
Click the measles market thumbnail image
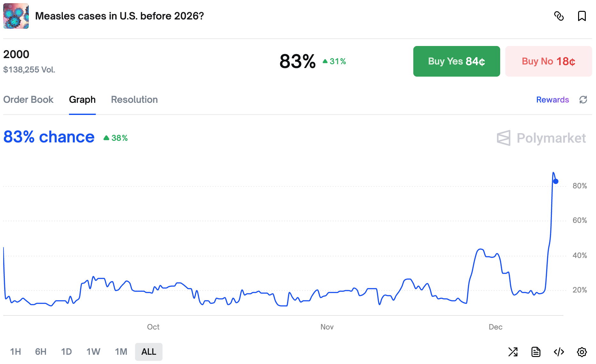coord(16,16)
